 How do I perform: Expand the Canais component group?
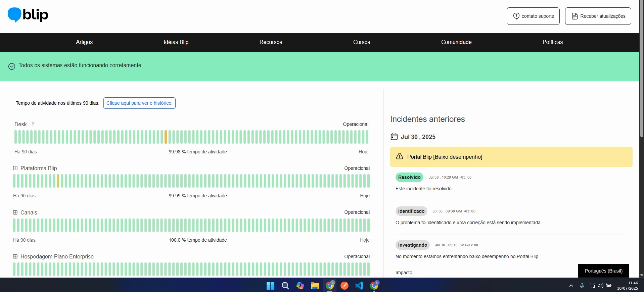click(15, 212)
